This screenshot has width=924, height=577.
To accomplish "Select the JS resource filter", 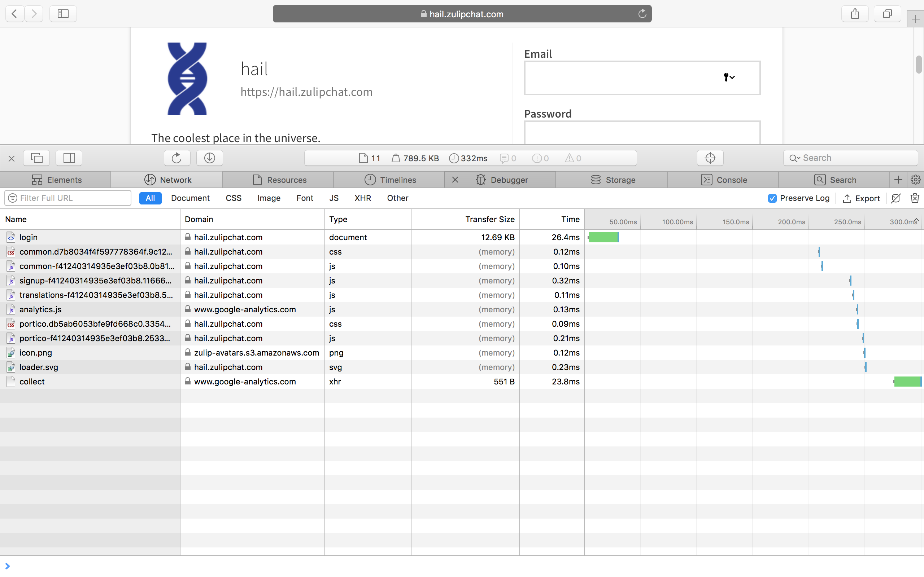I will pyautogui.click(x=334, y=198).
